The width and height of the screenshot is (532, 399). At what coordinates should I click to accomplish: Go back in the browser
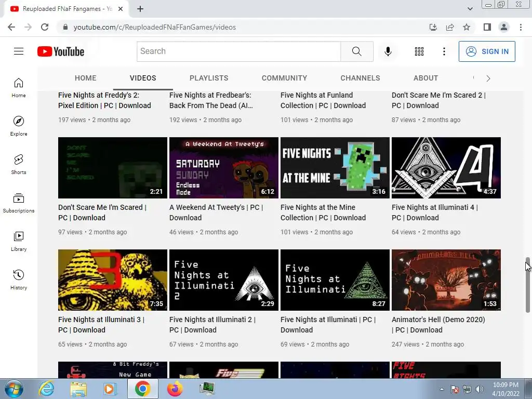[x=11, y=27]
